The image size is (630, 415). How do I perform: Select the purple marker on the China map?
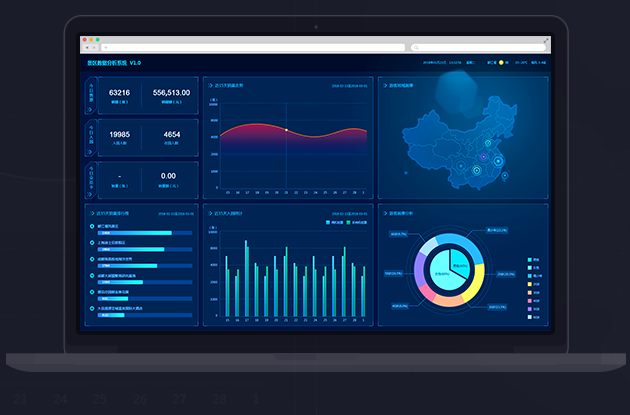pyautogui.click(x=484, y=157)
